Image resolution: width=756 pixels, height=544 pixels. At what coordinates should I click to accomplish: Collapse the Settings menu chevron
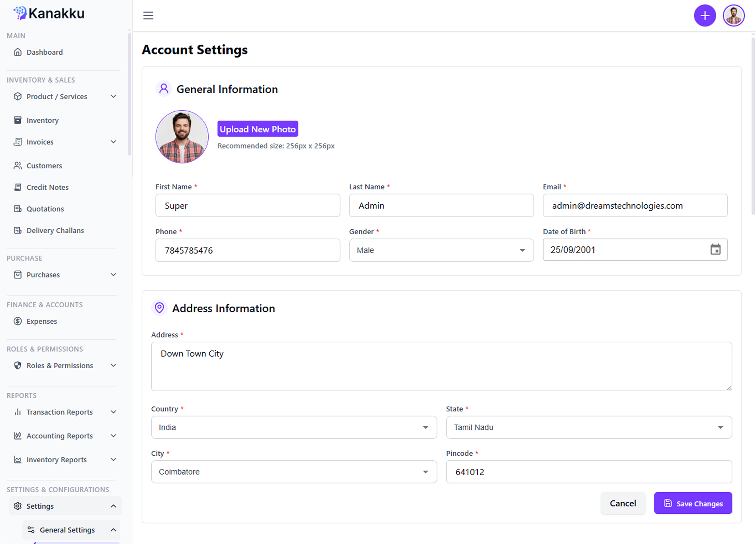[x=114, y=506]
